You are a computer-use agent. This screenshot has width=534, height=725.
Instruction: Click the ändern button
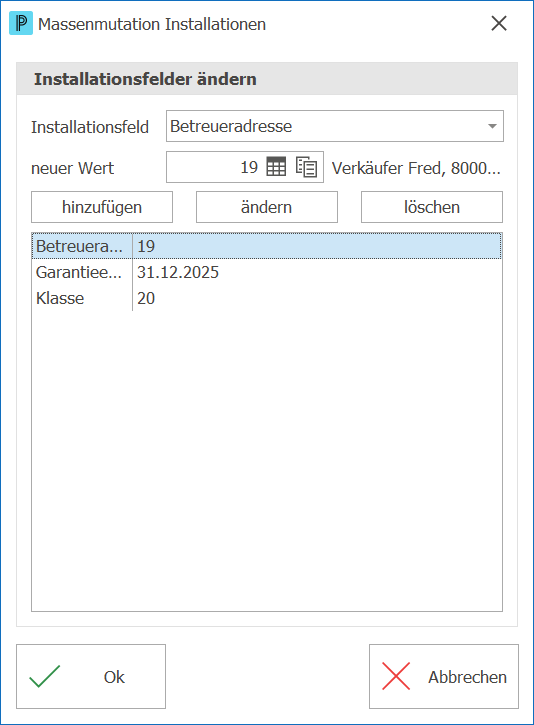tap(267, 207)
